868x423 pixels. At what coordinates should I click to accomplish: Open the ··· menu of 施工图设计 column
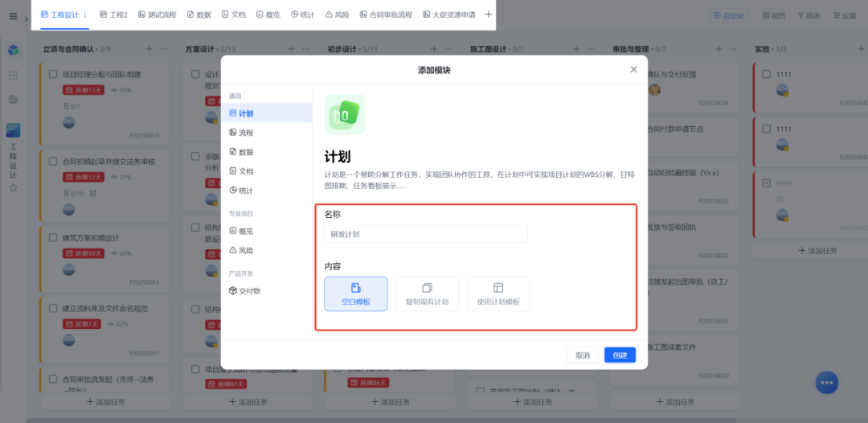click(591, 49)
